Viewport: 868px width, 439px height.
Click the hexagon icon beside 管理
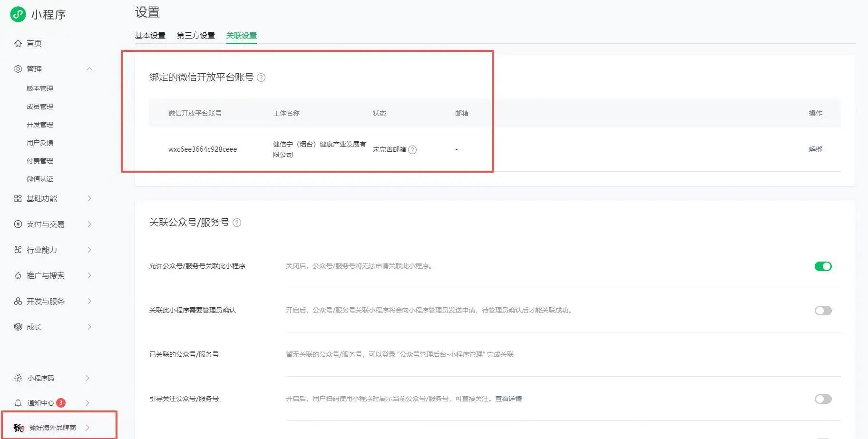pos(18,69)
